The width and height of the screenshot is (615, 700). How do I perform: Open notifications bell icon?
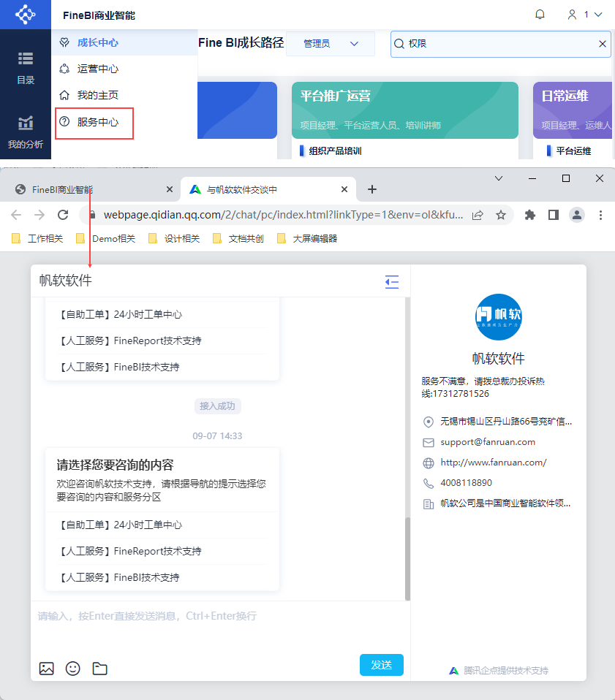540,15
